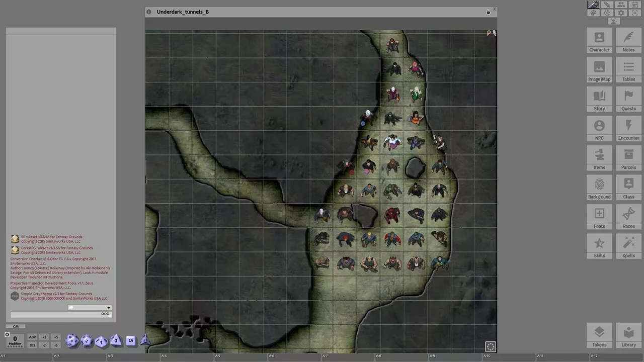Open the chat speaker dropdown

pos(90,307)
